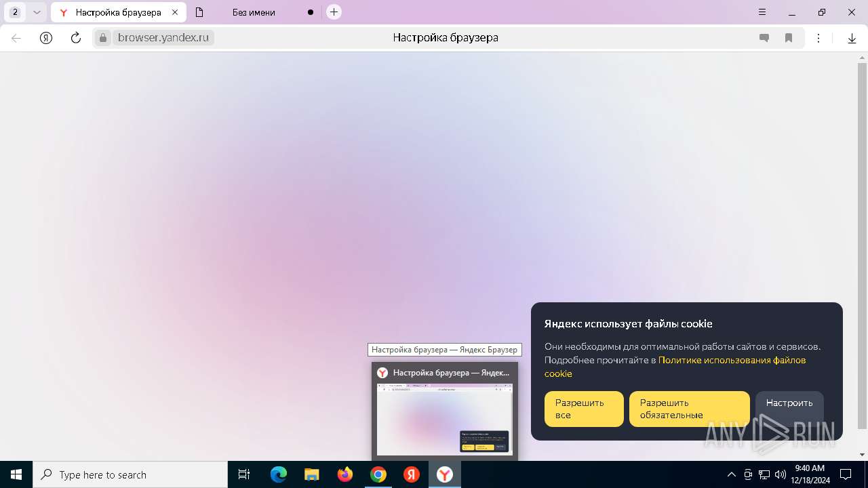Image resolution: width=868 pixels, height=488 pixels.
Task: Launch Firefox from the taskbar
Action: point(345,474)
